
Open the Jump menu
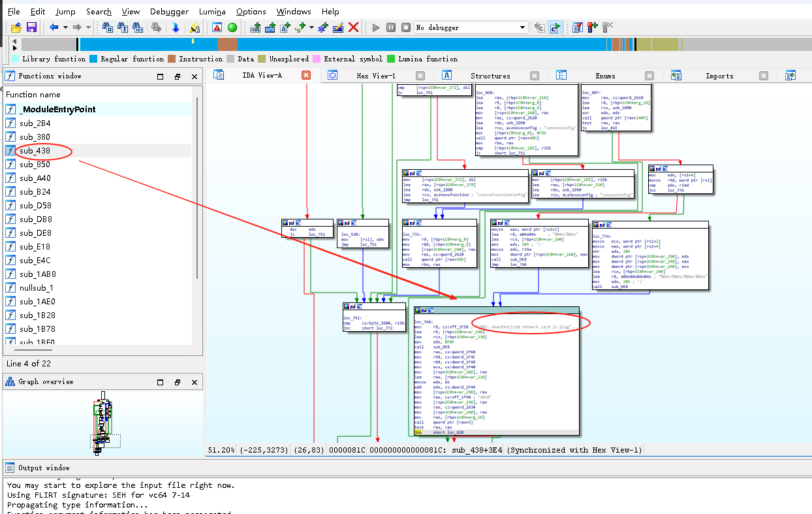click(x=65, y=11)
